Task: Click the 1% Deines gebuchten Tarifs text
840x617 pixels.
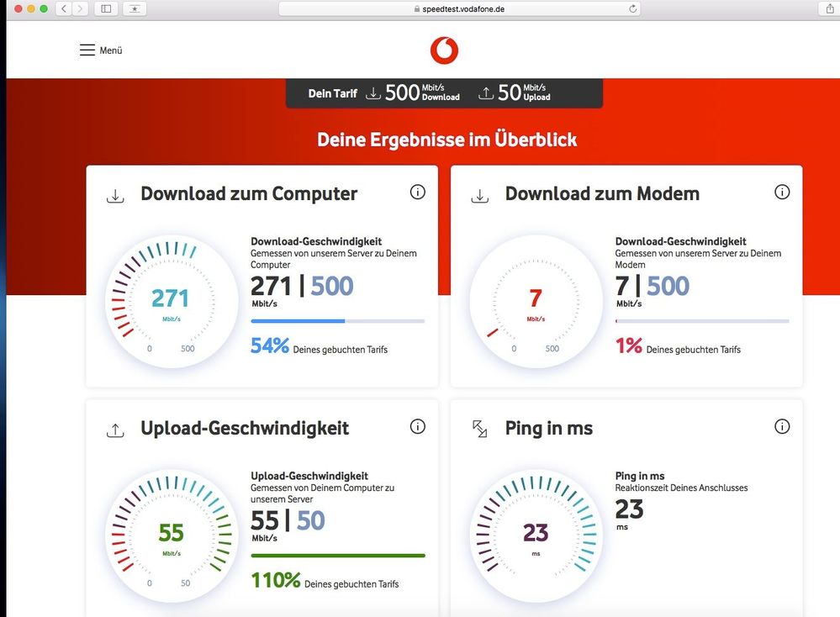Action: [x=678, y=346]
